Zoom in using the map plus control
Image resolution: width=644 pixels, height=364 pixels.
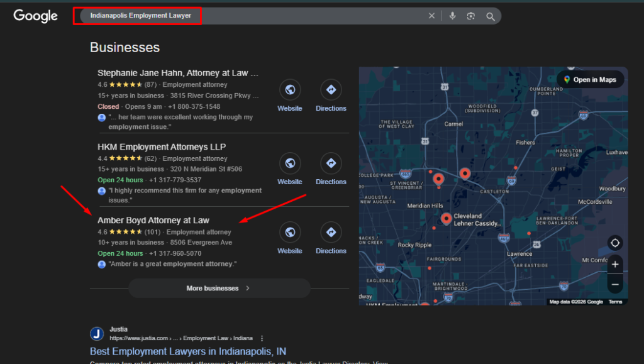point(614,264)
